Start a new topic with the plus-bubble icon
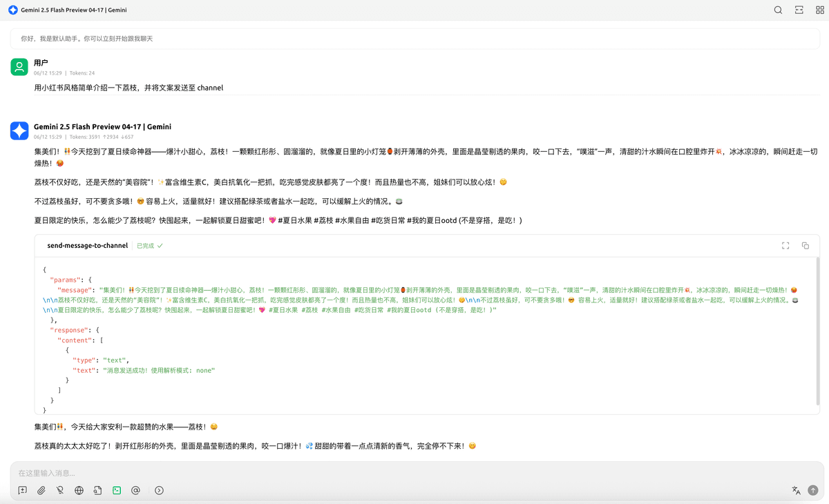Image resolution: width=829 pixels, height=504 pixels. 23,490
